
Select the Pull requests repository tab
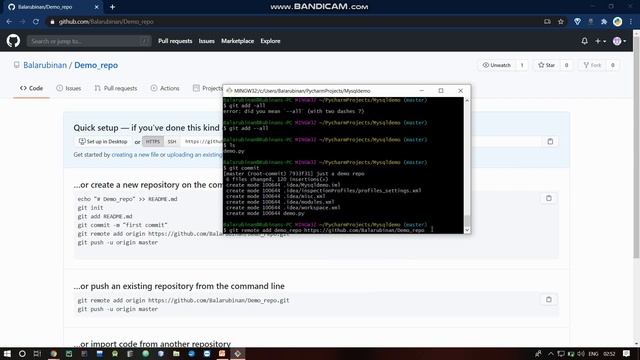click(116, 88)
